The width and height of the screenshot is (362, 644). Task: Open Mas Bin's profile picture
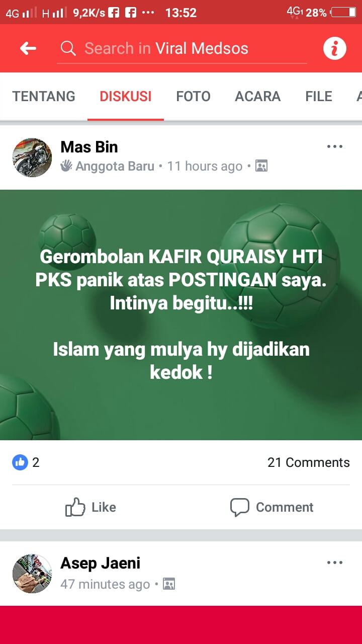(x=32, y=157)
